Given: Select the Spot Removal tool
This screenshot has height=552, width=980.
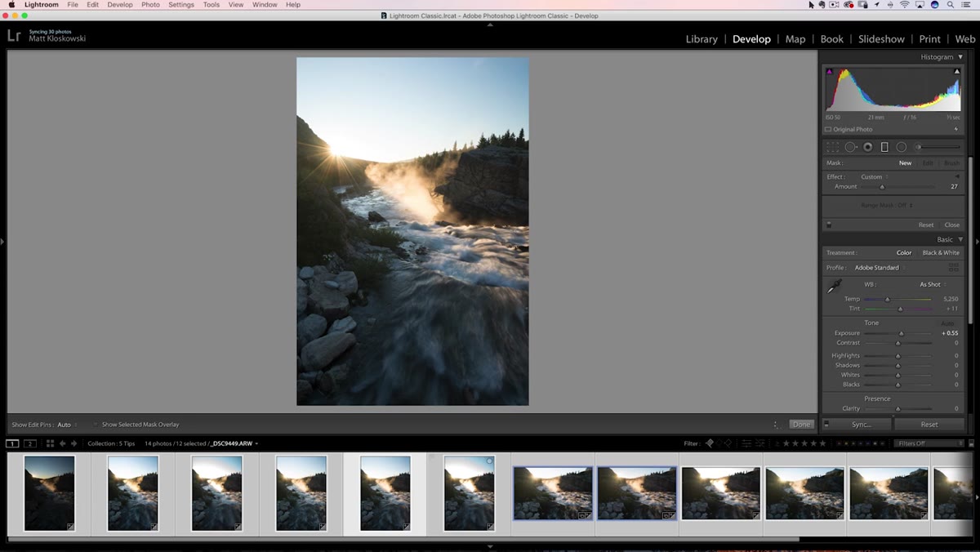Looking at the screenshot, I should (x=850, y=147).
